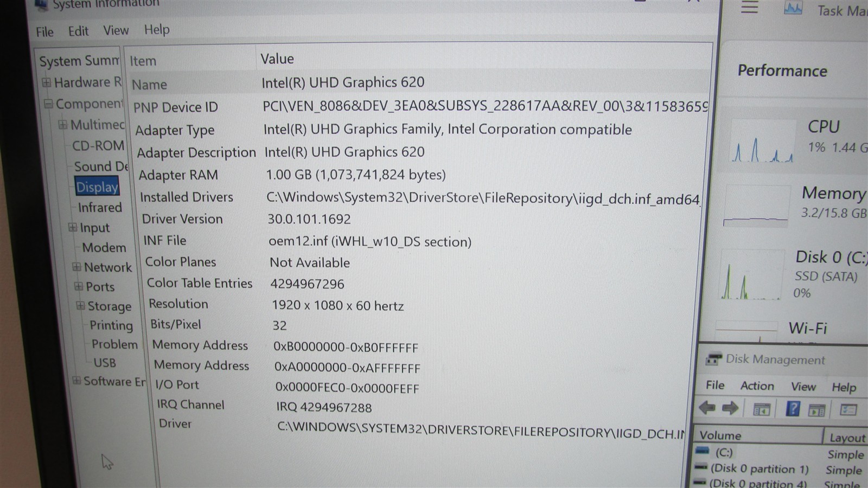Viewport: 868px width, 488px height.
Task: Select the Adapter RAM 1.00 GB row
Action: pos(420,175)
